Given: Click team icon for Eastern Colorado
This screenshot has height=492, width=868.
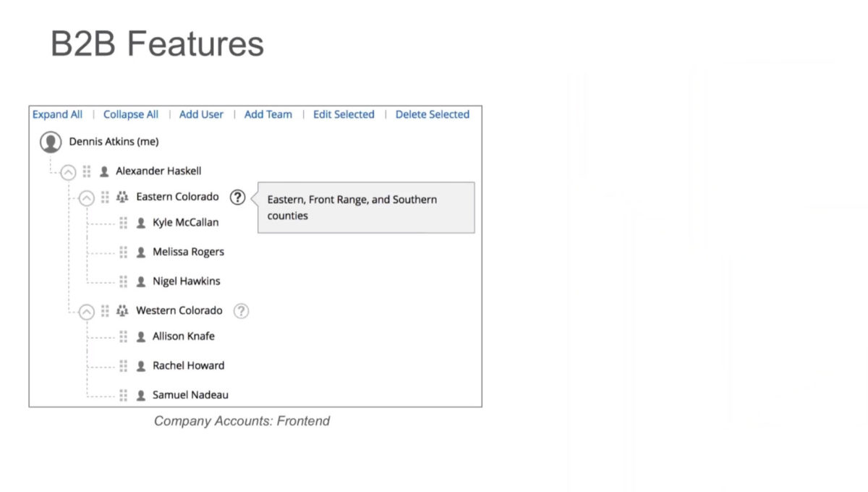Looking at the screenshot, I should coord(122,197).
